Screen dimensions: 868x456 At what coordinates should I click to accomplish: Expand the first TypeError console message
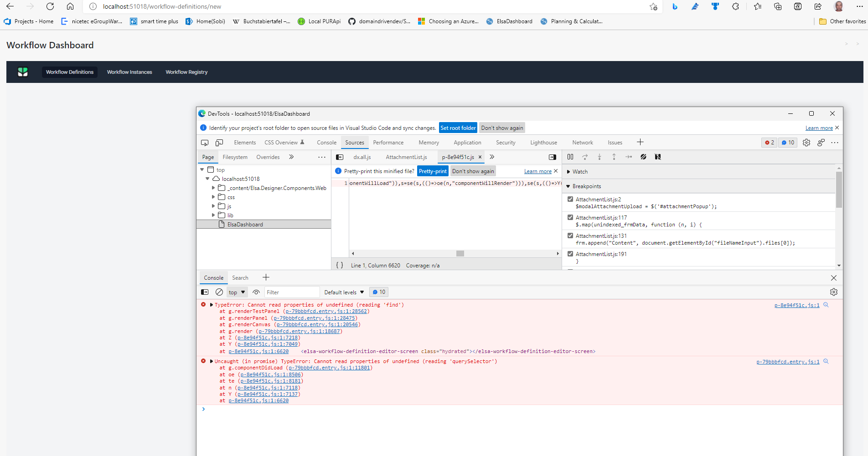[x=212, y=305]
